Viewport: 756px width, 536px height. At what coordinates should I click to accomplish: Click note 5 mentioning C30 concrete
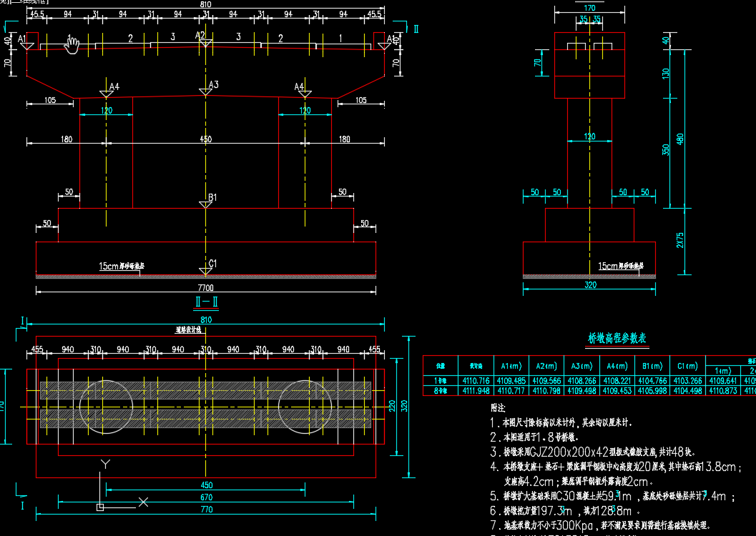click(612, 496)
